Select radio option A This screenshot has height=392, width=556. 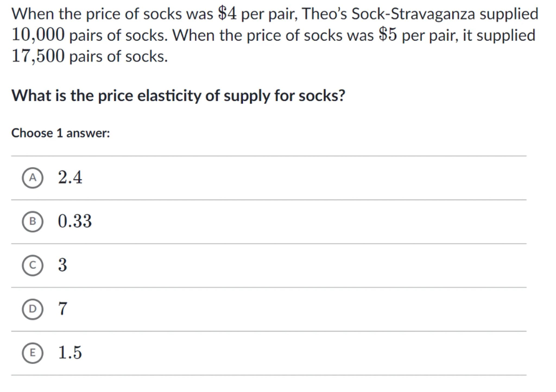pos(33,178)
